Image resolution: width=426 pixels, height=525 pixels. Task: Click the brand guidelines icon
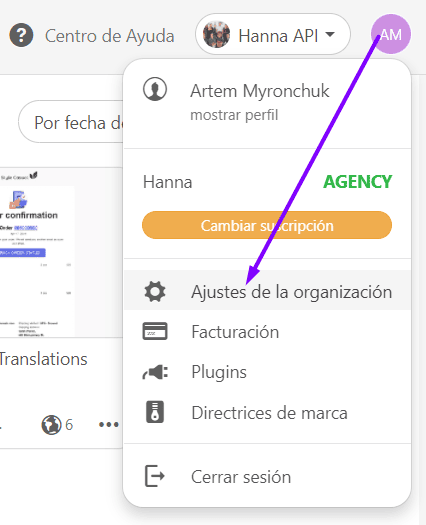[155, 412]
